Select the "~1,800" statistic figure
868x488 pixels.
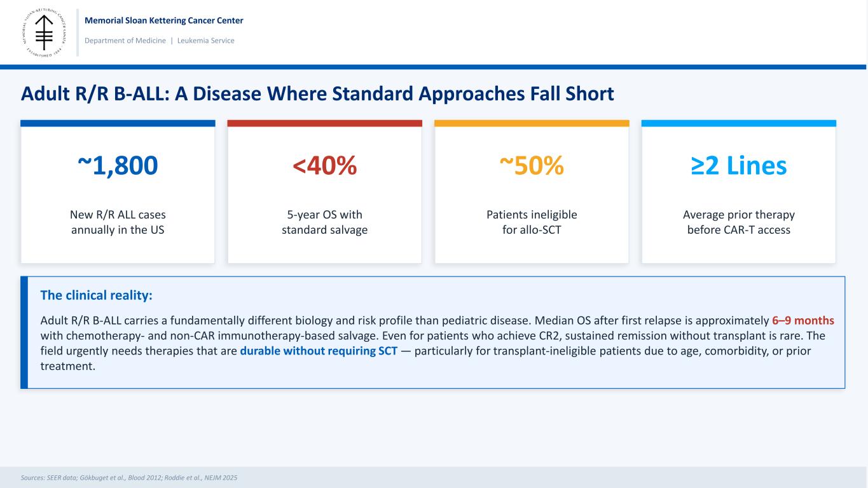(118, 166)
